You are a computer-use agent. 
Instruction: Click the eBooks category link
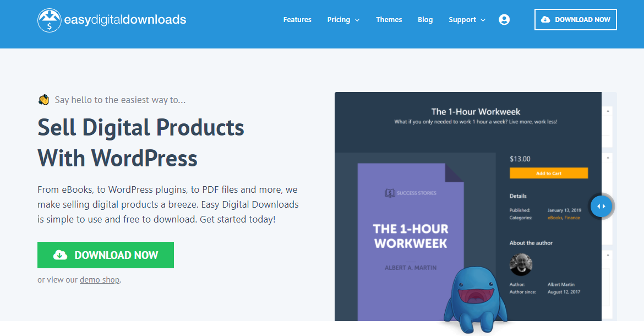554,218
